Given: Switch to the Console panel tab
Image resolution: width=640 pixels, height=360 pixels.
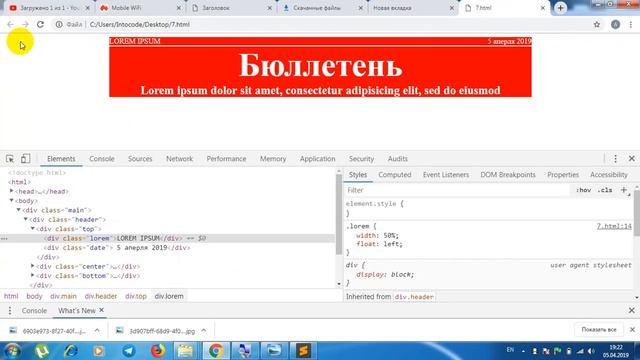Looking at the screenshot, I should click(102, 159).
